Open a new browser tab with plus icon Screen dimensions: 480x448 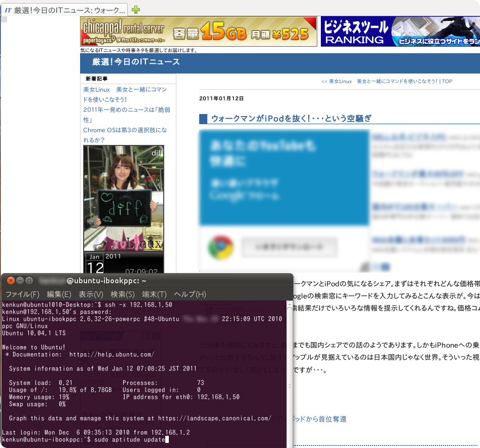[x=136, y=10]
